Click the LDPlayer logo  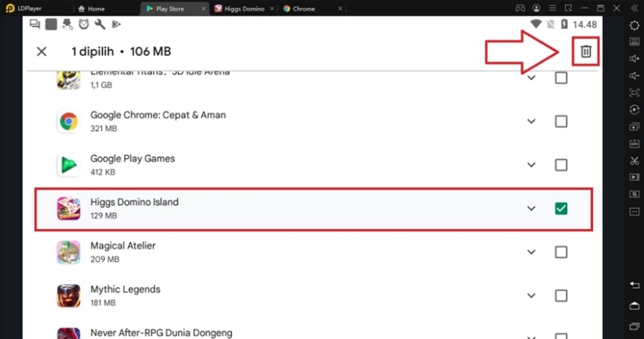[x=11, y=8]
